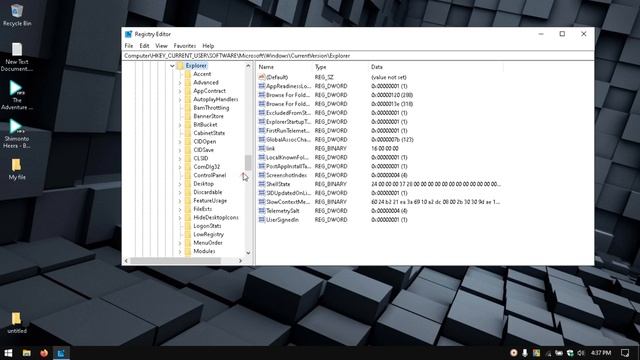Expand the HideDesktopIcons key
The image size is (640, 360).
180,218
